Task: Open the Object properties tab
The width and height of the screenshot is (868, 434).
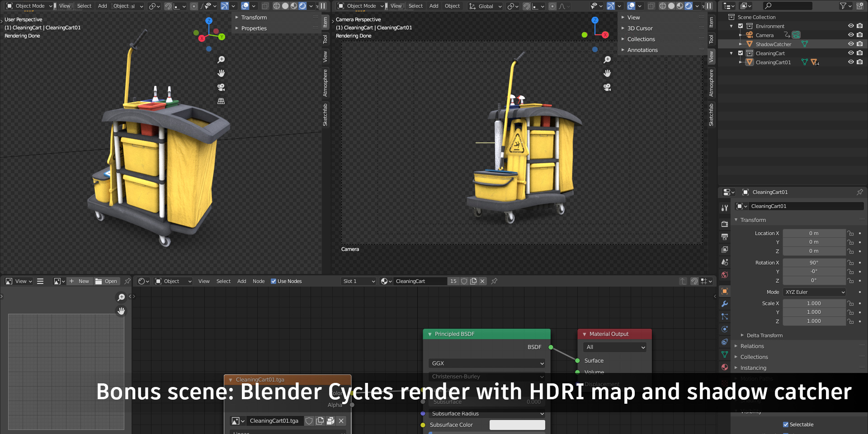Action: click(725, 291)
